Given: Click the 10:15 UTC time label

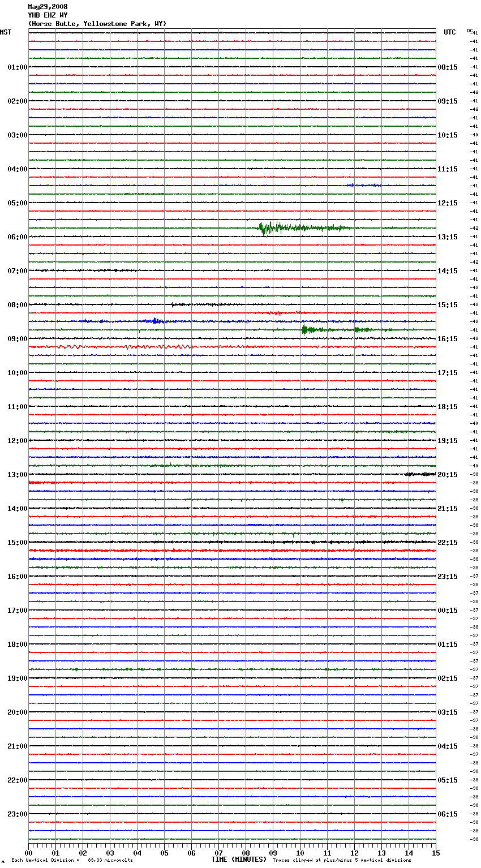Looking at the screenshot, I should pos(448,135).
